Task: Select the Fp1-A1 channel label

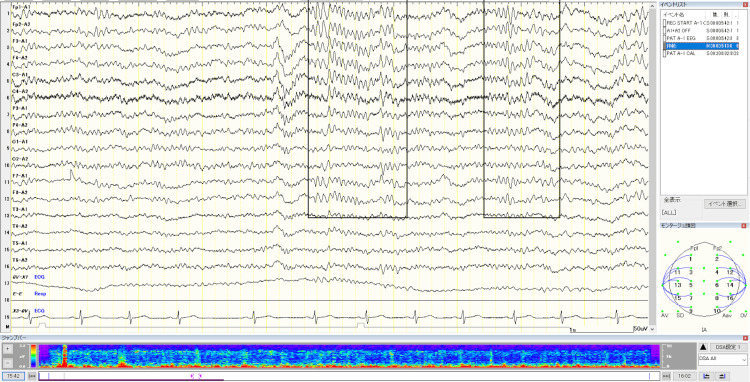Action: pyautogui.click(x=20, y=8)
